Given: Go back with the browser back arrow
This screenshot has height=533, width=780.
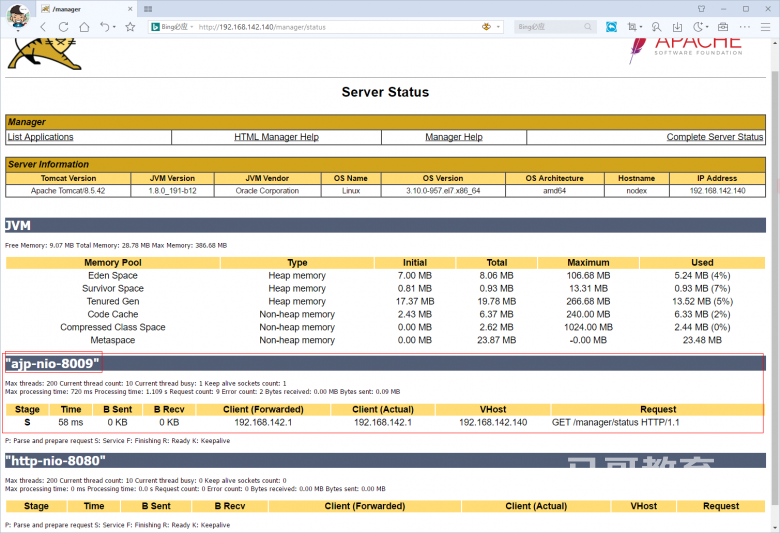Looking at the screenshot, I should coord(43,27).
